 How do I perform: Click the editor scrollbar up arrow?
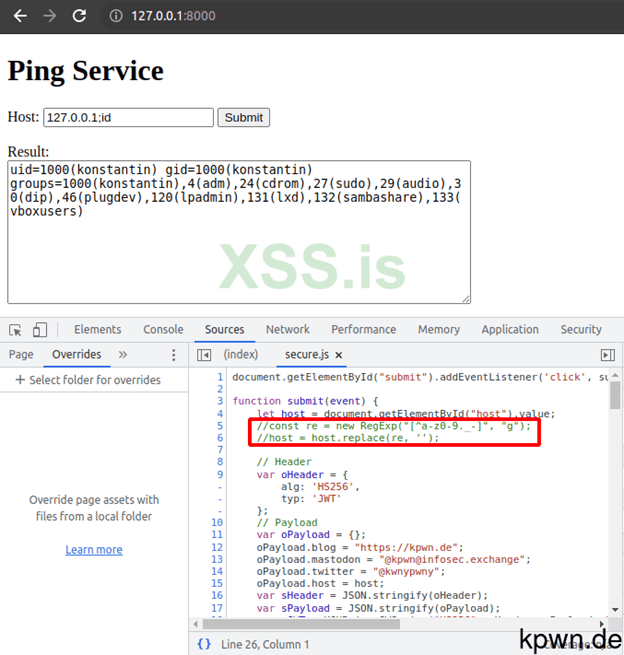615,375
